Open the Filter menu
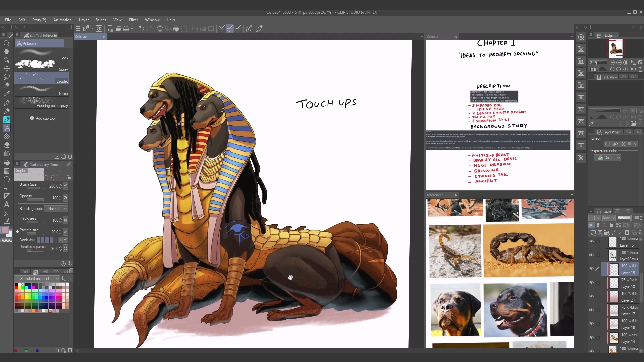This screenshot has width=644, height=362. [x=133, y=20]
